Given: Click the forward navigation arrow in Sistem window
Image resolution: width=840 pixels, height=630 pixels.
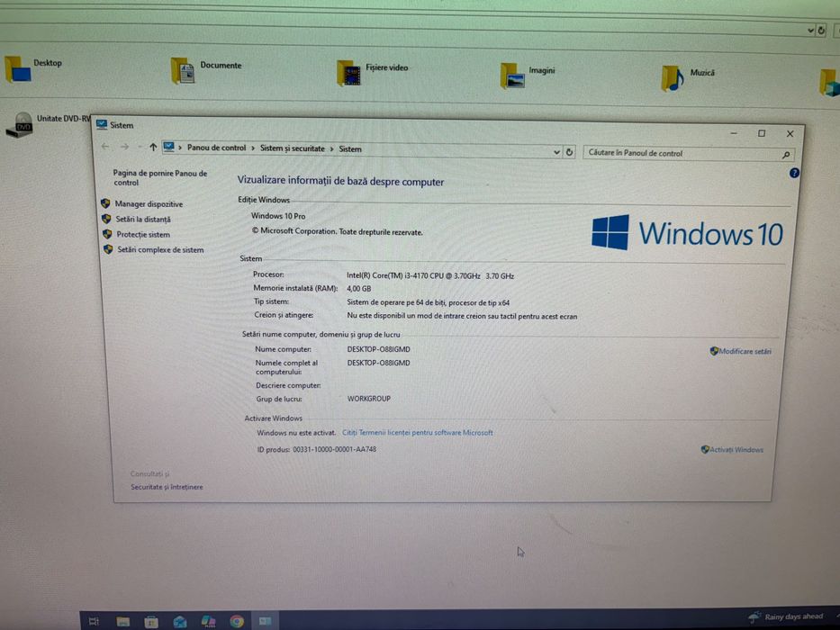Looking at the screenshot, I should click(125, 147).
